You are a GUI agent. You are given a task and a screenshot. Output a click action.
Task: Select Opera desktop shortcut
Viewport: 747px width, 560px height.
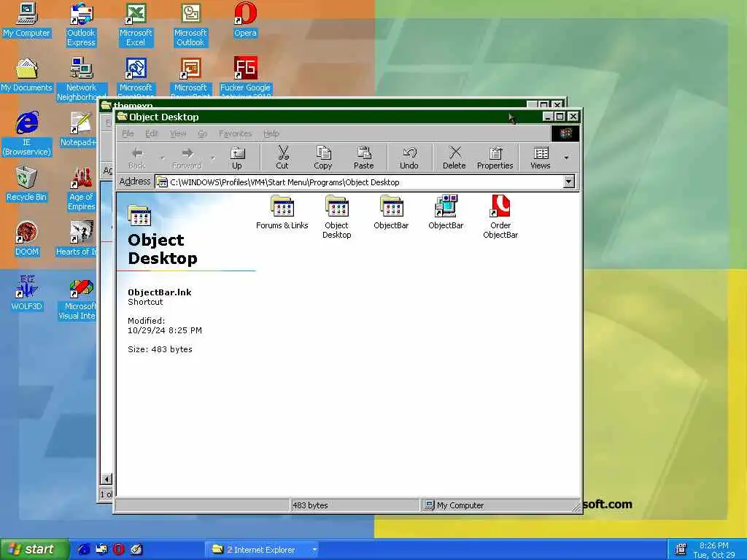(245, 20)
